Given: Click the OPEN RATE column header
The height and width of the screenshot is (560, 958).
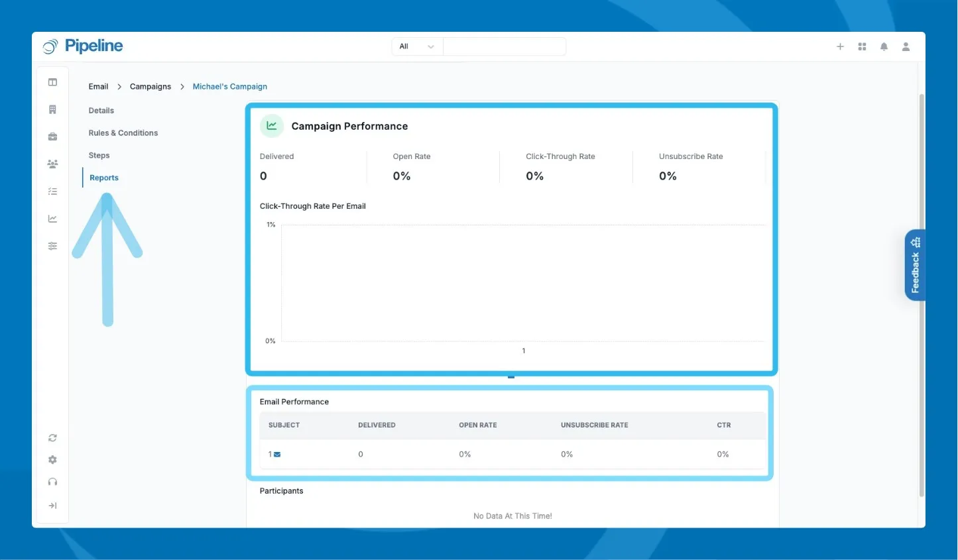Looking at the screenshot, I should click(x=478, y=425).
